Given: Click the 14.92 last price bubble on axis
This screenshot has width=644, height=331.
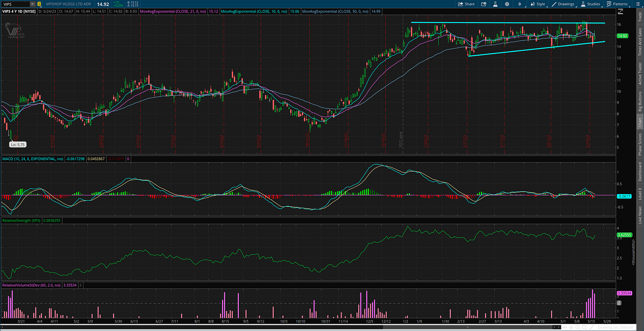Looking at the screenshot, I should 622,36.
